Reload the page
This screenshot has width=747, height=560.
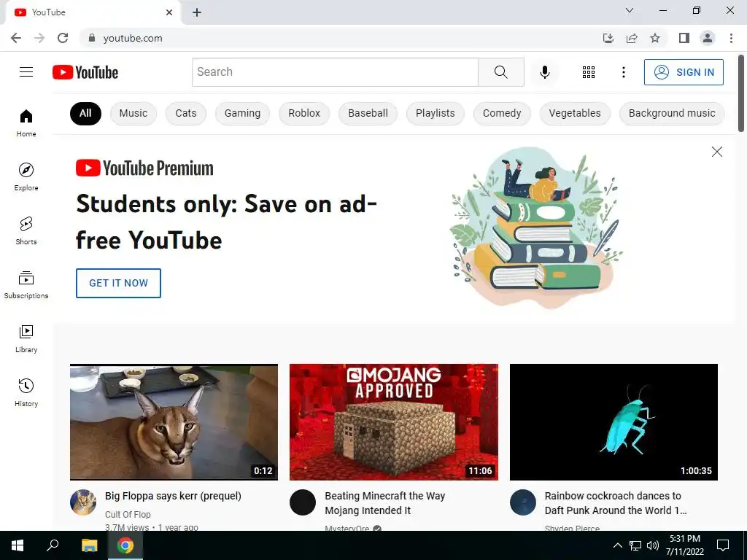pos(63,38)
